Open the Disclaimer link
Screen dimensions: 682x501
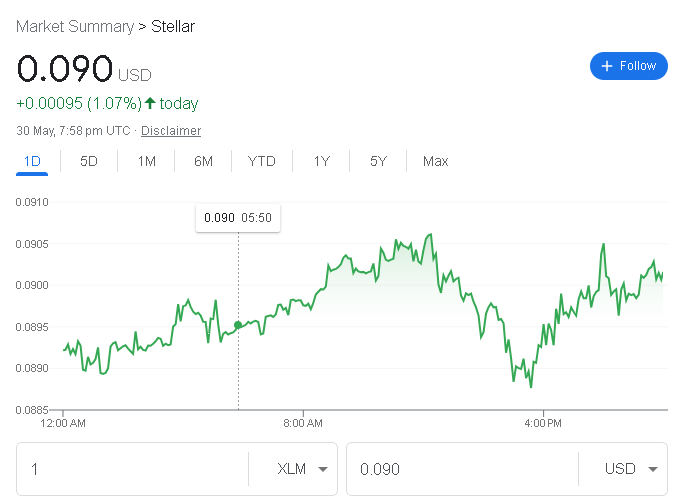171,131
